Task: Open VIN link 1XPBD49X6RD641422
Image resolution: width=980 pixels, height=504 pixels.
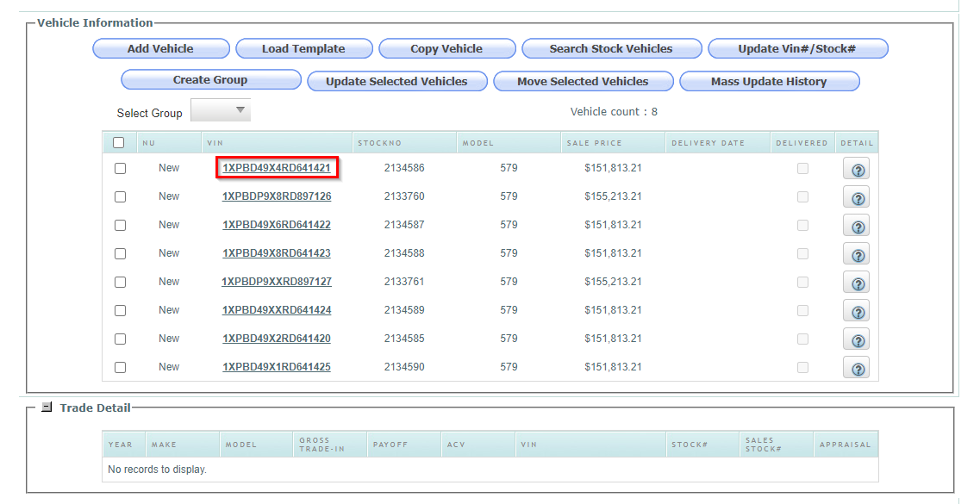Action: click(x=277, y=225)
